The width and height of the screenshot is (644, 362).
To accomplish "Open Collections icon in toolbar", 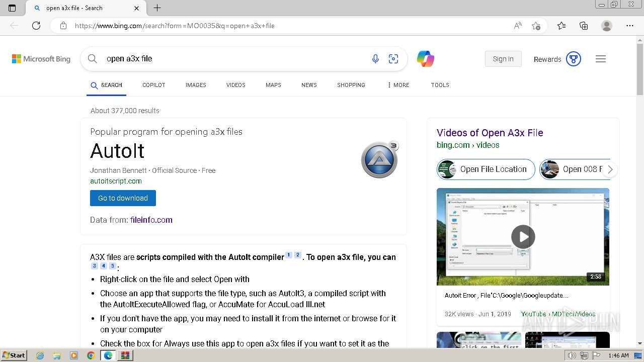I will 584,26.
